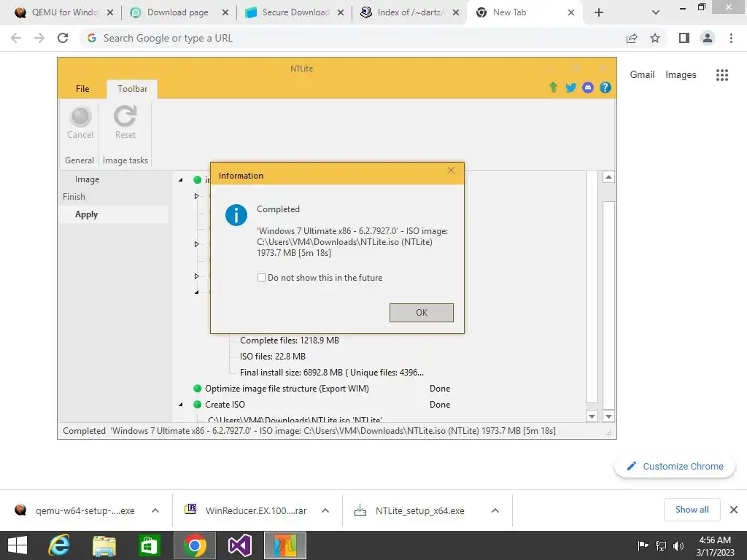Screen dimensions: 747x560
Task: Open the Gmail link
Action: click(x=642, y=75)
